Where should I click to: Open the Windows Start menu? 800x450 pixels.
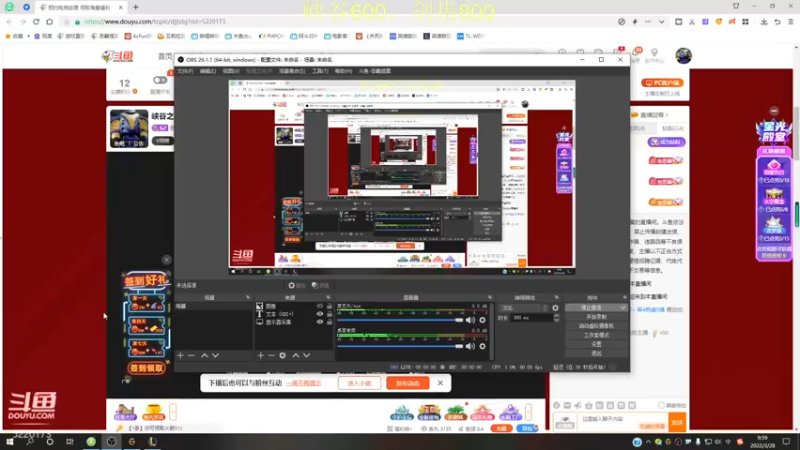10,442
